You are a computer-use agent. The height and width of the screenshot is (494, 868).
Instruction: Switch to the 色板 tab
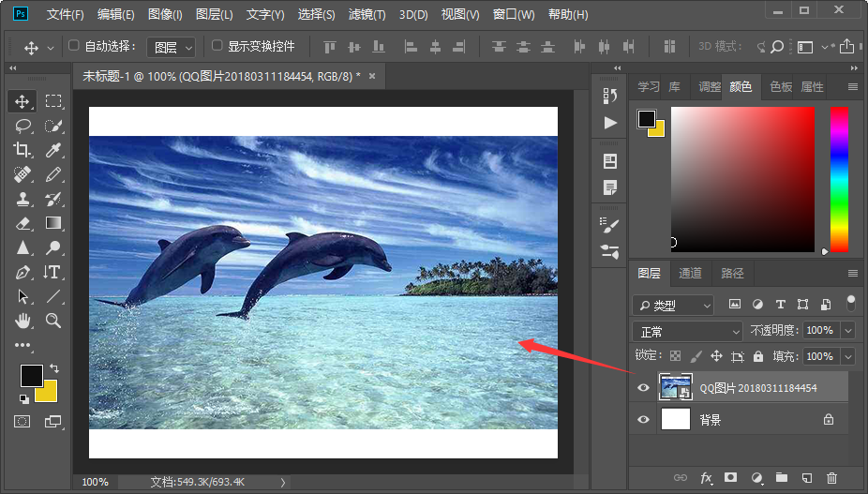click(x=781, y=87)
